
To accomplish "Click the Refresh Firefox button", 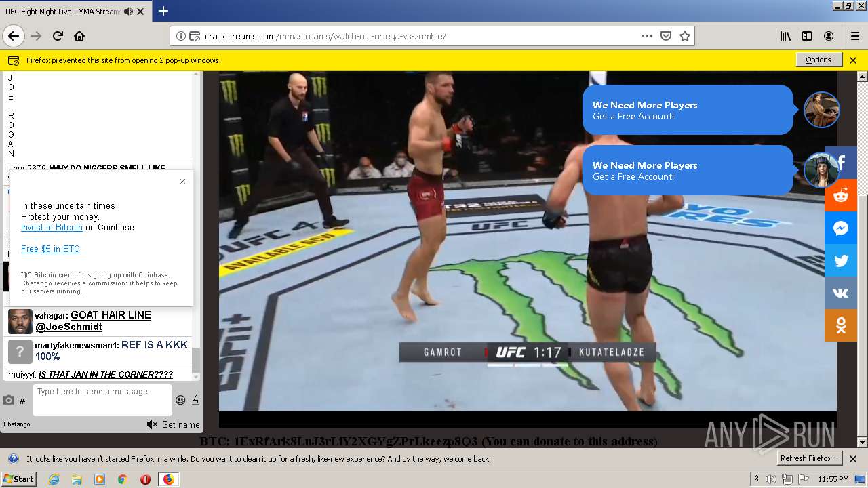I will click(810, 458).
